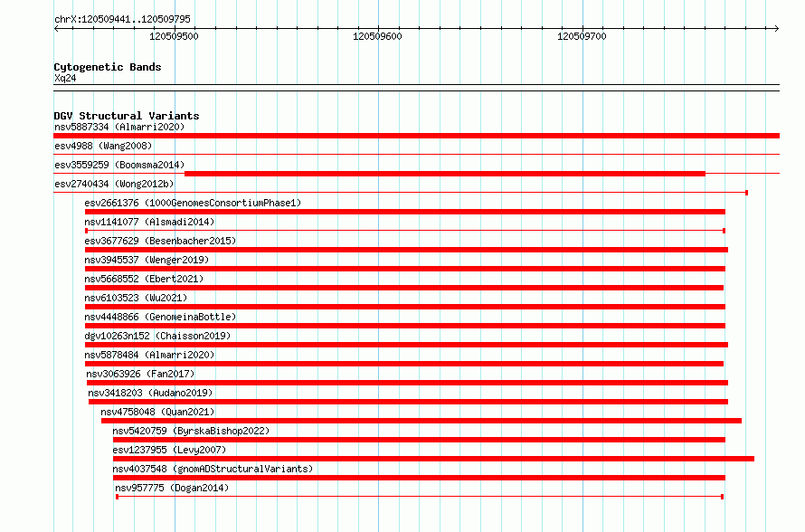Screen dimensions: 805x532
Task: Click the left arrow end of the ruler
Action: (56, 29)
